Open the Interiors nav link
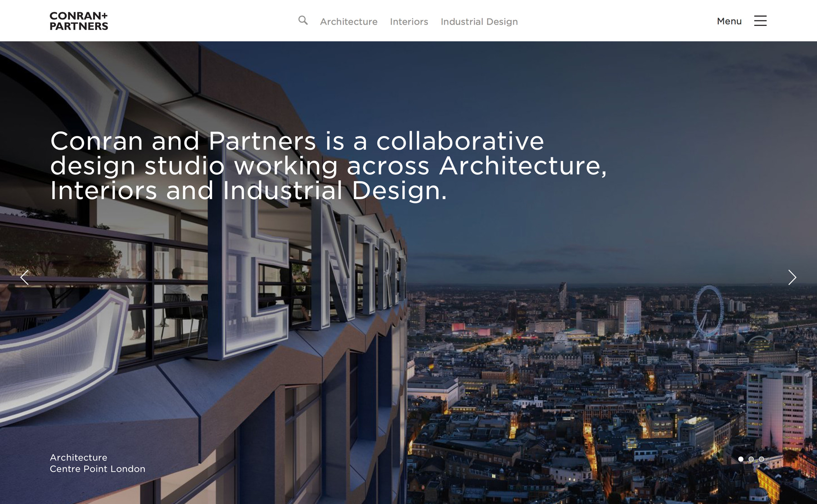Image resolution: width=817 pixels, height=504 pixels. tap(409, 22)
